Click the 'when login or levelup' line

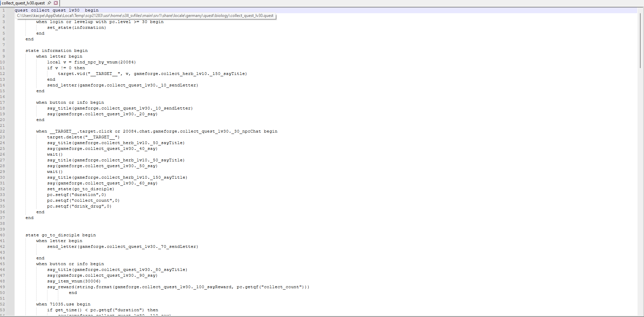[x=100, y=22]
